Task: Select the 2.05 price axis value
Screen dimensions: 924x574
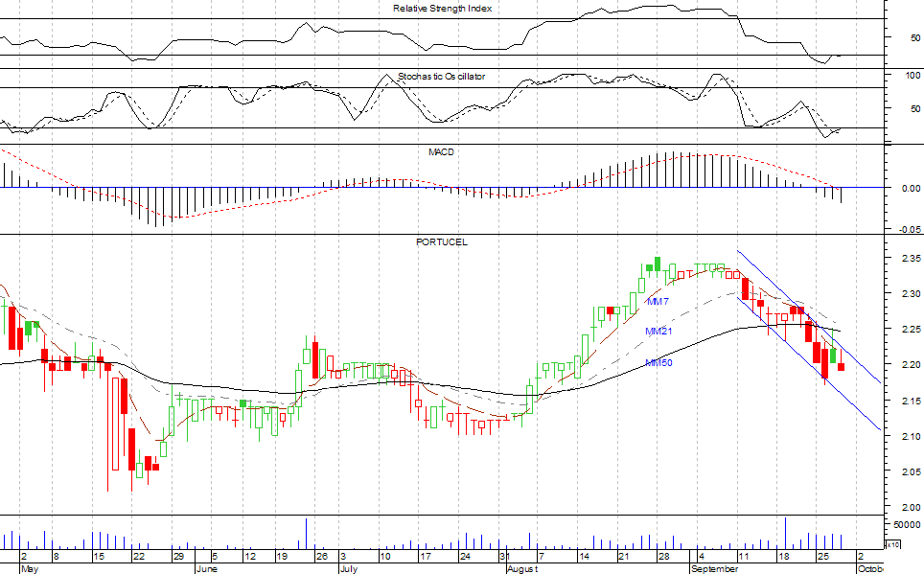Action: (911, 471)
